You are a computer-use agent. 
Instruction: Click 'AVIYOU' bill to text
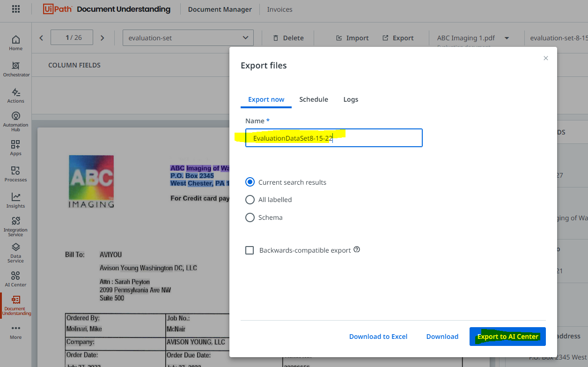110,255
